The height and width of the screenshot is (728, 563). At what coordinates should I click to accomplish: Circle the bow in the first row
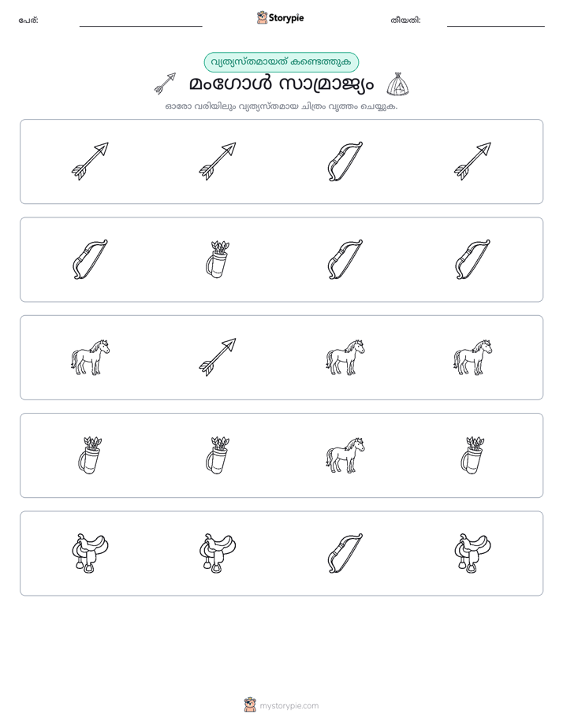(345, 162)
